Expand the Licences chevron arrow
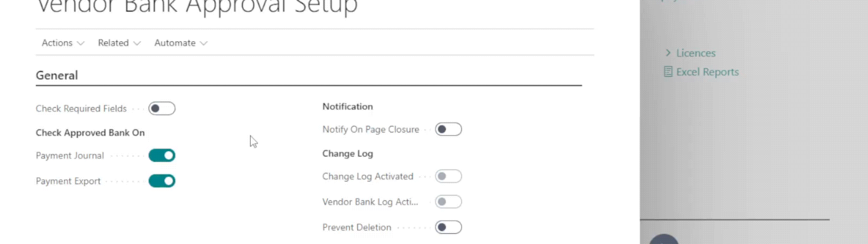The width and height of the screenshot is (868, 244). pyautogui.click(x=668, y=53)
